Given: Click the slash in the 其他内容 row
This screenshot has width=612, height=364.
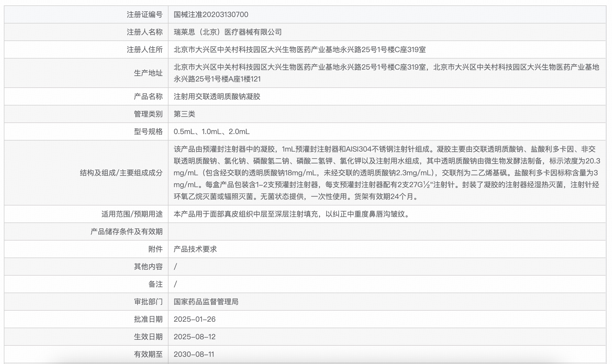Looking at the screenshot, I should [x=175, y=267].
